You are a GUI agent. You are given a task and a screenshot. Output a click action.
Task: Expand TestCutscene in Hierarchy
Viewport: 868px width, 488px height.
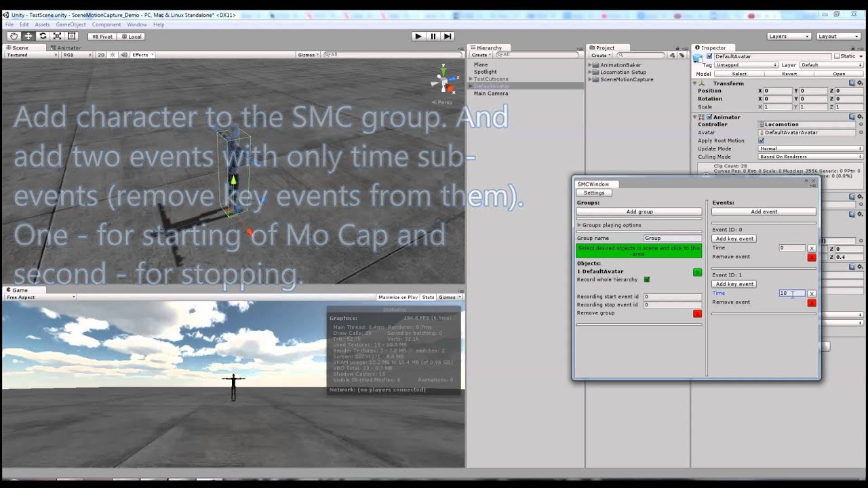(471, 79)
